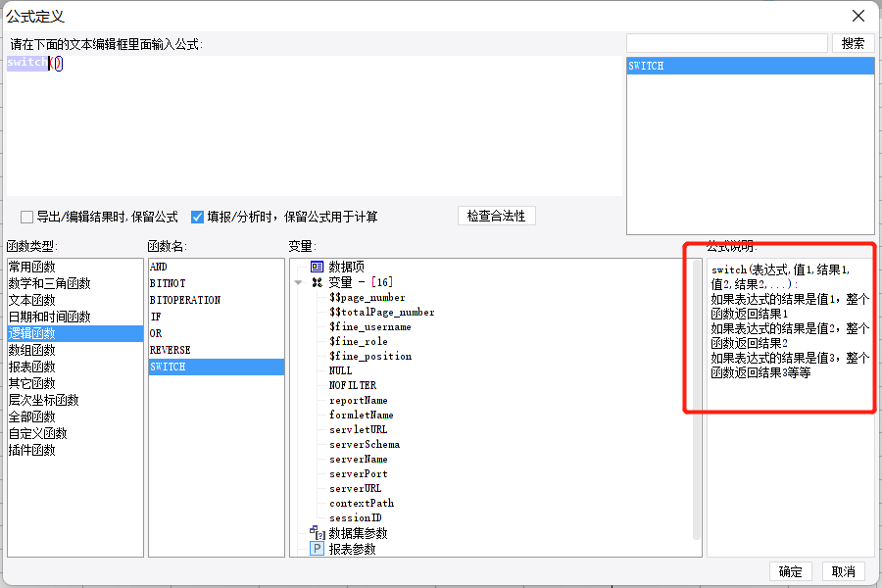
Task: Collapse the 变量 - [16] tree node
Action: [298, 283]
